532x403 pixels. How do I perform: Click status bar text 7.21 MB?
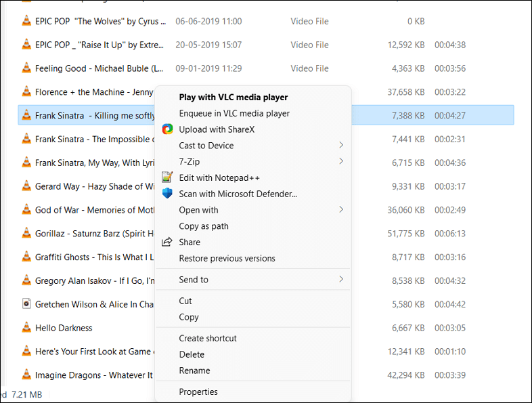coord(27,394)
